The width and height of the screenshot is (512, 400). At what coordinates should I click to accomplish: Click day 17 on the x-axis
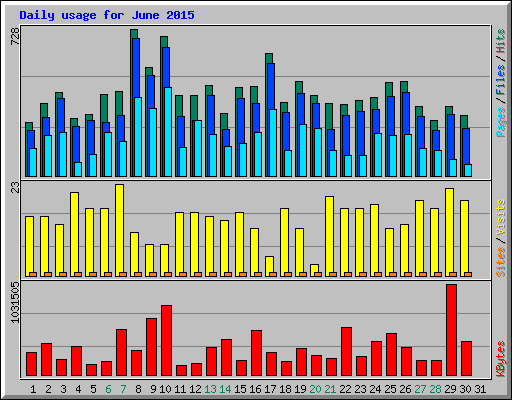coord(270,389)
